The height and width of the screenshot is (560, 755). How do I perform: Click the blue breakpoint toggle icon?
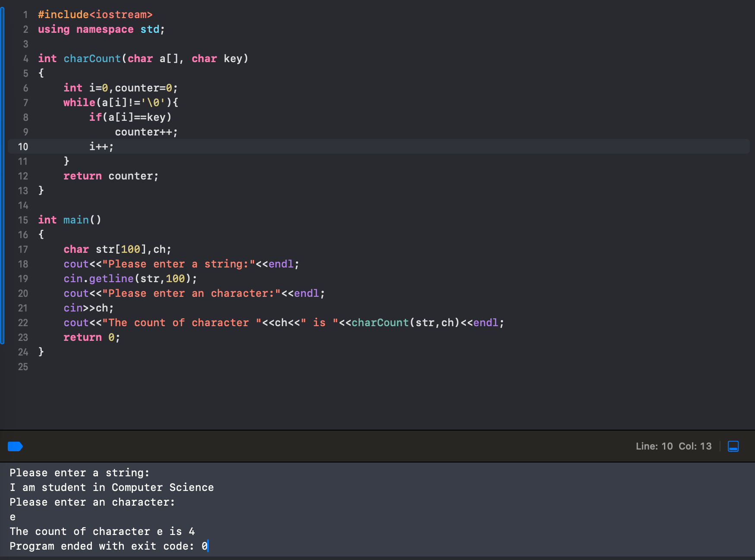(x=15, y=446)
